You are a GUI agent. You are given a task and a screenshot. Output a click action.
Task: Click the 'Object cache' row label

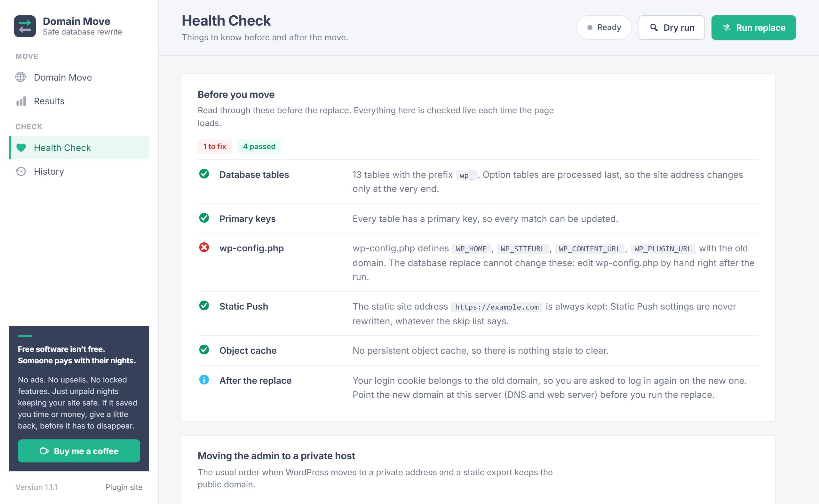click(x=248, y=350)
